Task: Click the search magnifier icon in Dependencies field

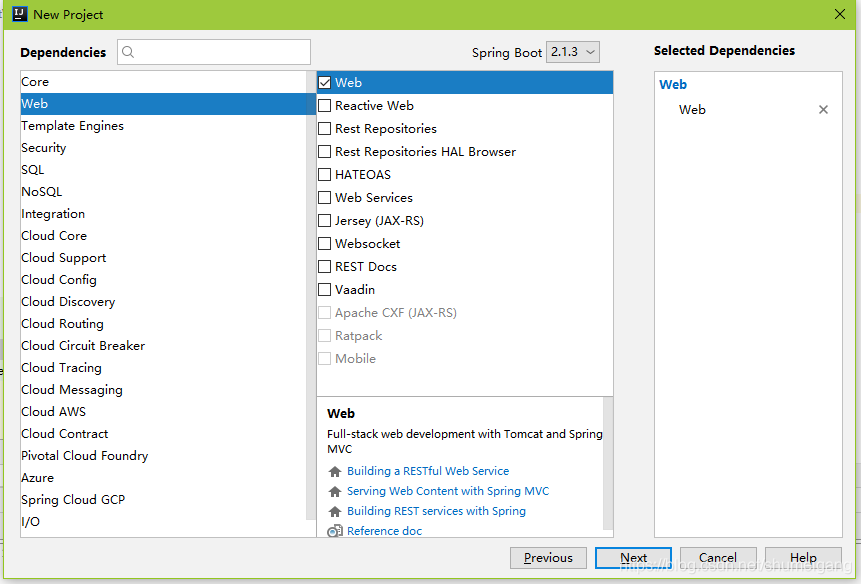Action: click(x=128, y=52)
